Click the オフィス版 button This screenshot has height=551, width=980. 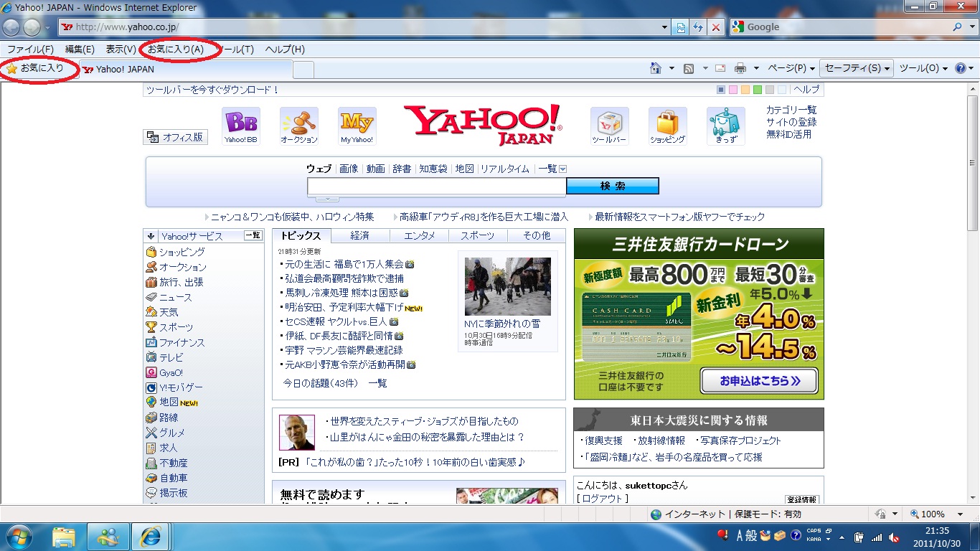[176, 137]
